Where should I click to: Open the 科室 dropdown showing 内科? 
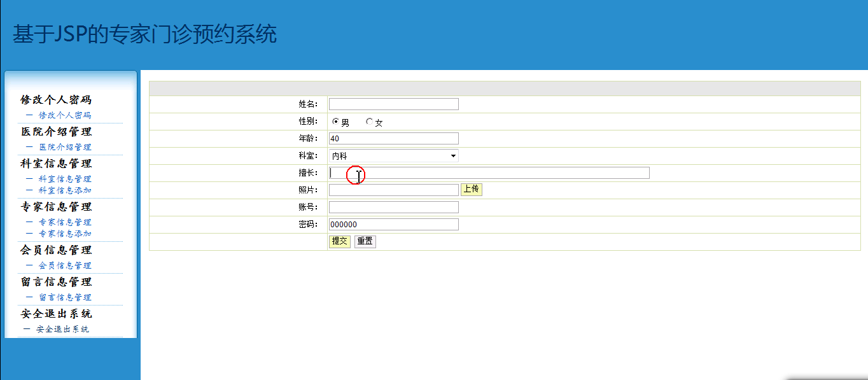[x=393, y=156]
